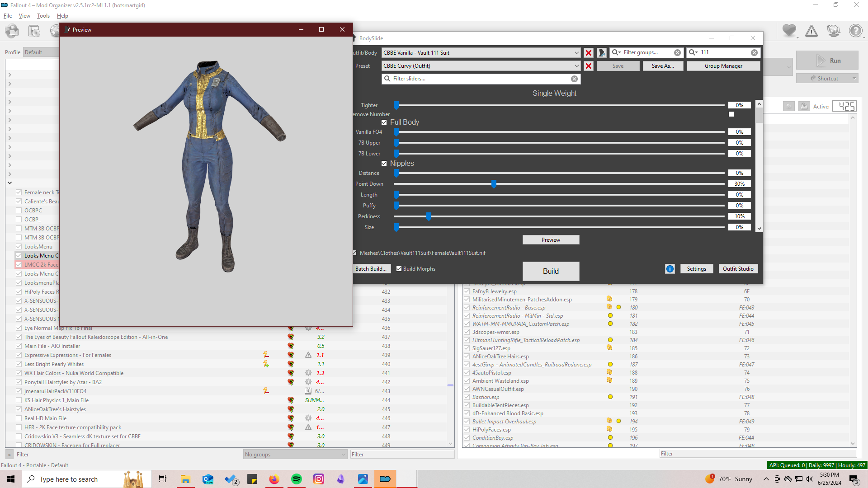This screenshot has width=868, height=488.
Task: Toggle the Full Body category checkbox
Action: [x=384, y=122]
